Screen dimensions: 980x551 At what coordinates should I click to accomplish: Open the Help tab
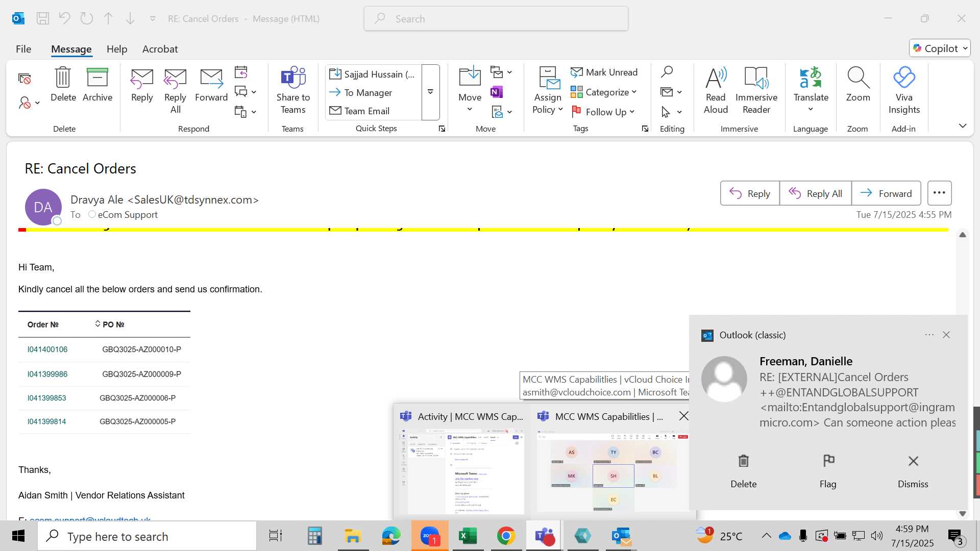click(x=117, y=49)
